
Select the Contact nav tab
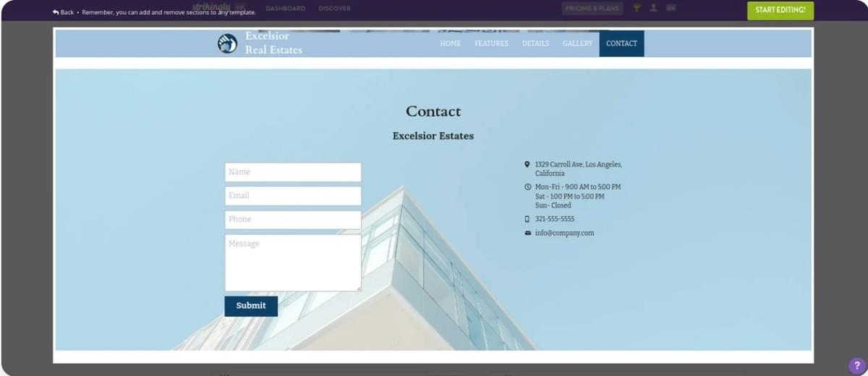(621, 43)
